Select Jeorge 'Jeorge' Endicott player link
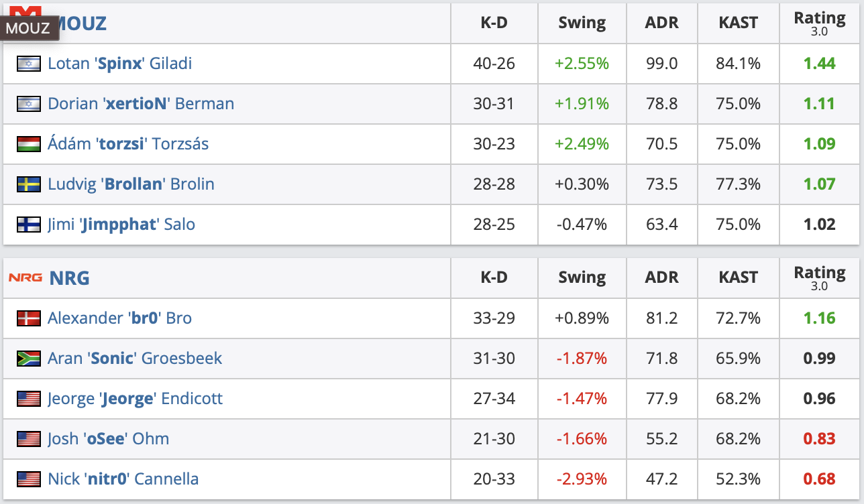Viewport: 864px width, 504px height. [x=135, y=399]
